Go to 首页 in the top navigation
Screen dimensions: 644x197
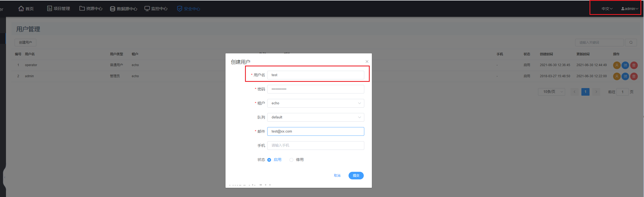(x=26, y=9)
